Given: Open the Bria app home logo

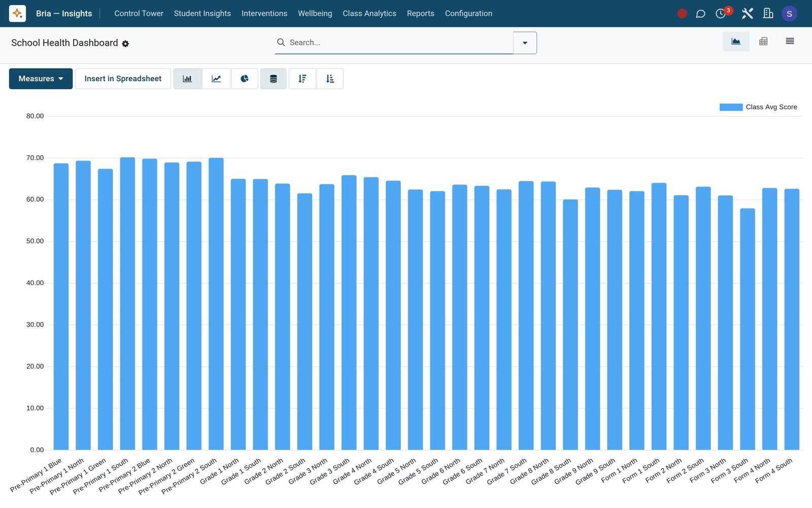Looking at the screenshot, I should point(17,13).
